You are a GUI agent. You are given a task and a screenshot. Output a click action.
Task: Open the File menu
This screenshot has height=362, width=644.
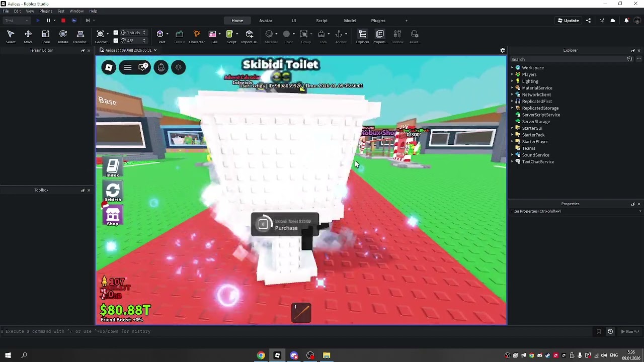click(x=6, y=11)
